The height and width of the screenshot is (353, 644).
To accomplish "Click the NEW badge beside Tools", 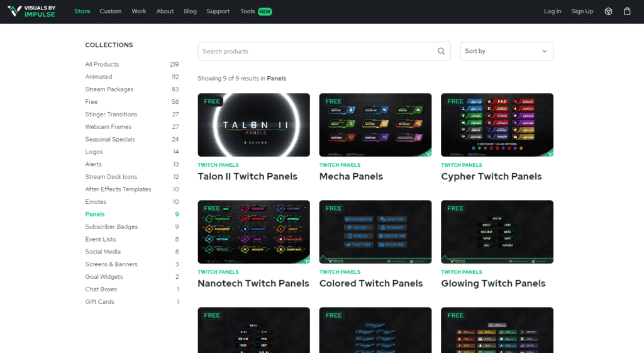I will coord(265,11).
